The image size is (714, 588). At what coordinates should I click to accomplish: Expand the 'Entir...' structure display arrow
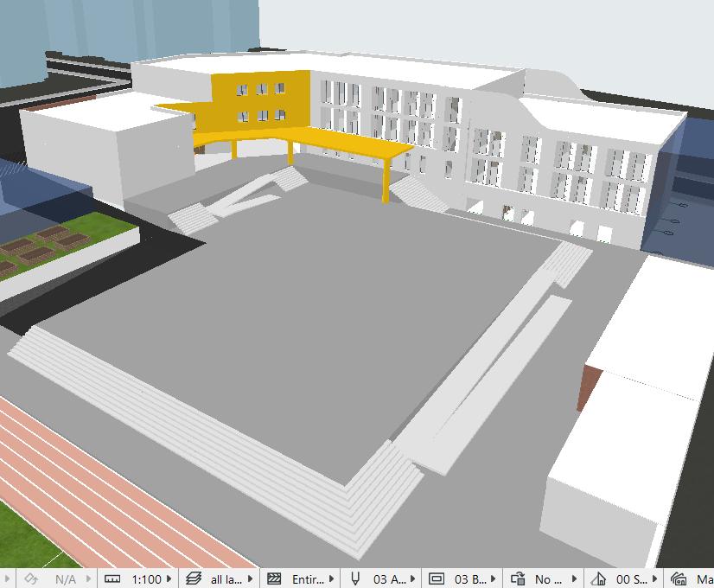tap(332, 578)
